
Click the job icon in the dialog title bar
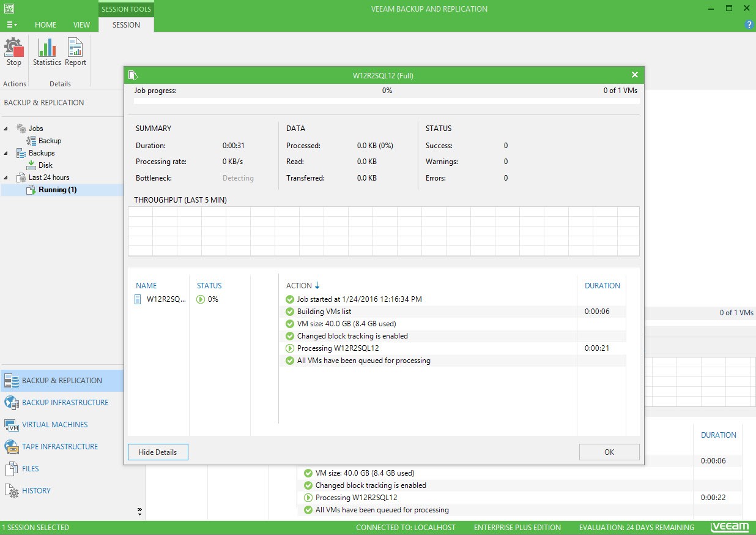pos(133,75)
